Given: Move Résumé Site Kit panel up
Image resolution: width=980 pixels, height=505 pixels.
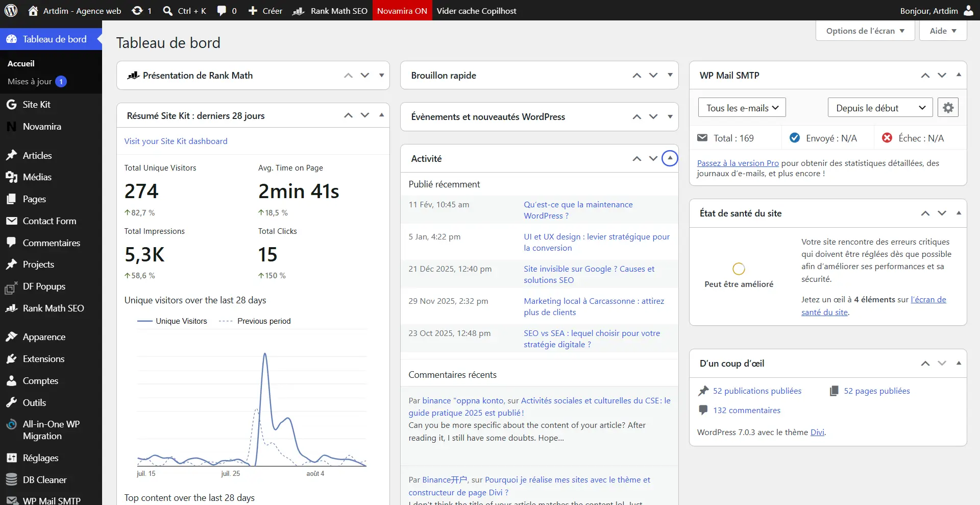Looking at the screenshot, I should (x=349, y=115).
